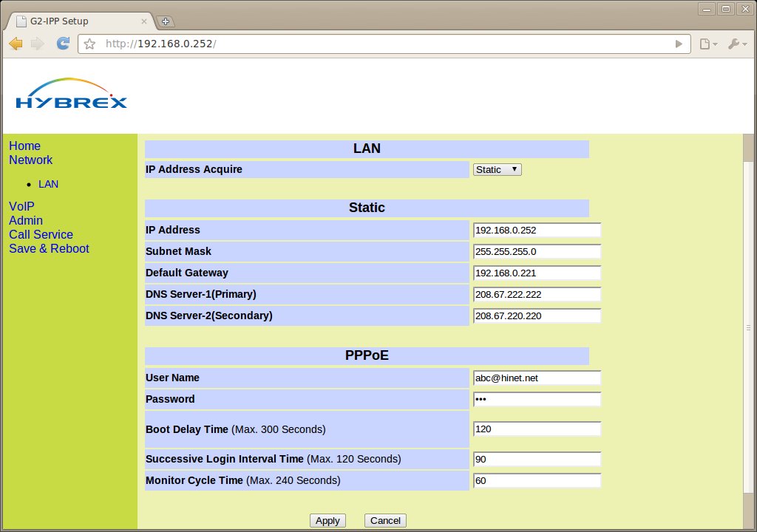Screen dimensions: 757x532
Task: Reload the page with the refresh icon
Action: pos(64,44)
